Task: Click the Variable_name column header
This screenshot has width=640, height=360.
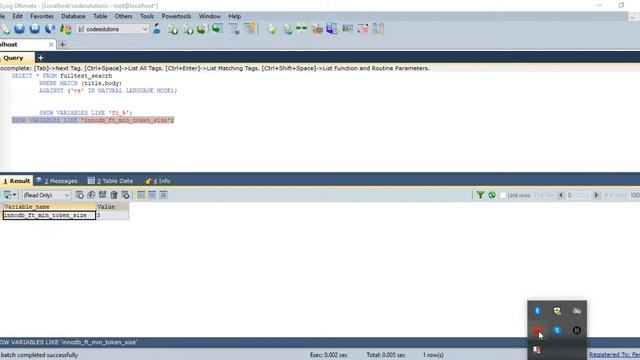Action: coord(49,207)
